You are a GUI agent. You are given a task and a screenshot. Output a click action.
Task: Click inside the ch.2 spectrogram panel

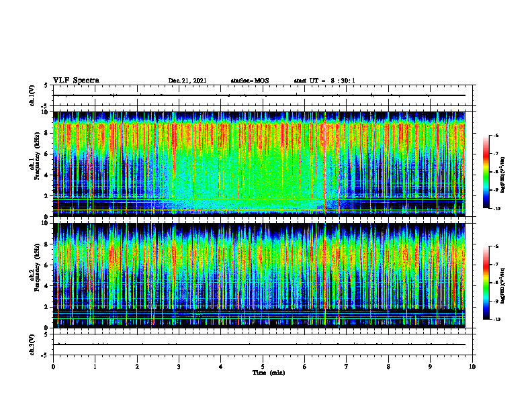coord(259,275)
